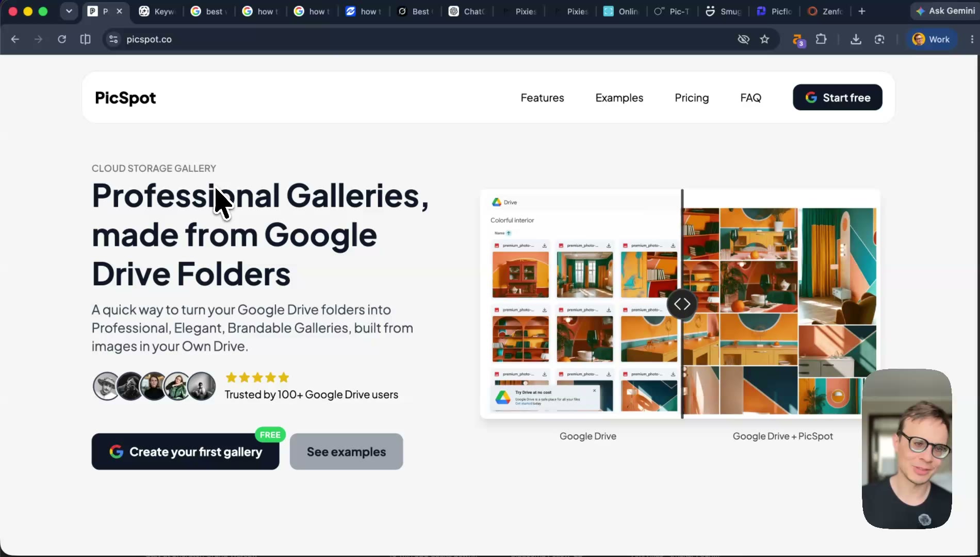Open the screenshot capture toolbar icon

click(x=879, y=39)
